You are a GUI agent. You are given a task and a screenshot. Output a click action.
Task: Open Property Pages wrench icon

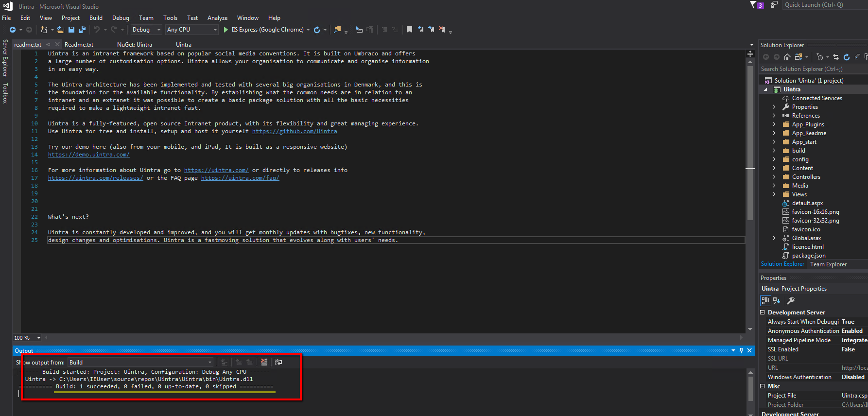pyautogui.click(x=791, y=301)
